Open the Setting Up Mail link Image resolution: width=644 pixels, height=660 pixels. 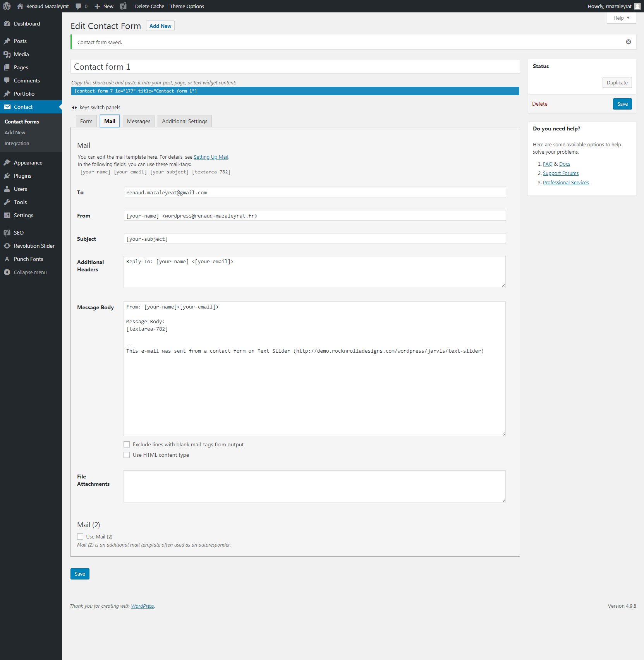tap(211, 157)
